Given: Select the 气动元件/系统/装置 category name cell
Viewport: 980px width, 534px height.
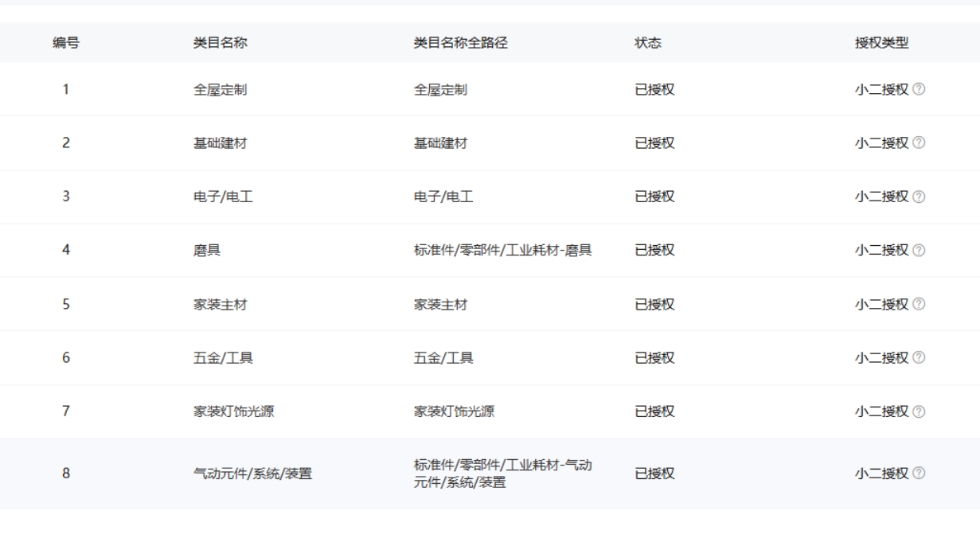Looking at the screenshot, I should point(247,474).
